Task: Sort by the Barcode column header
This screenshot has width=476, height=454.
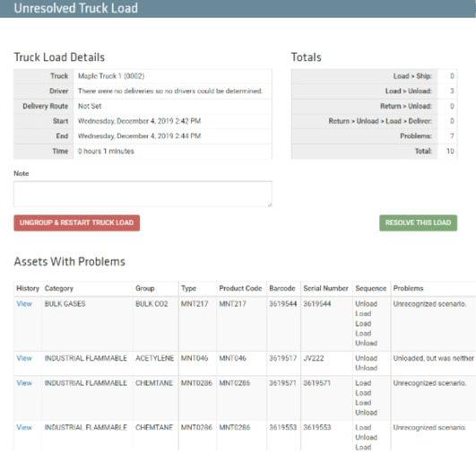Action: click(x=282, y=288)
